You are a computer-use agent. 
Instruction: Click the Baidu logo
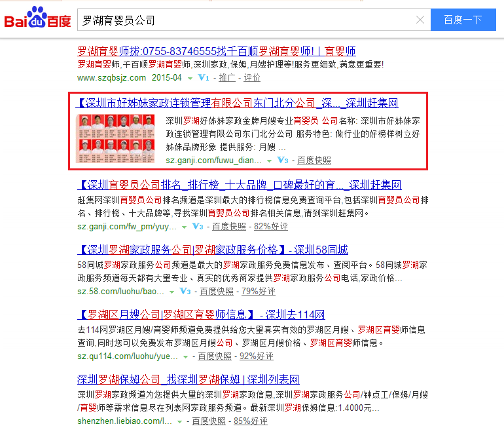pyautogui.click(x=37, y=18)
